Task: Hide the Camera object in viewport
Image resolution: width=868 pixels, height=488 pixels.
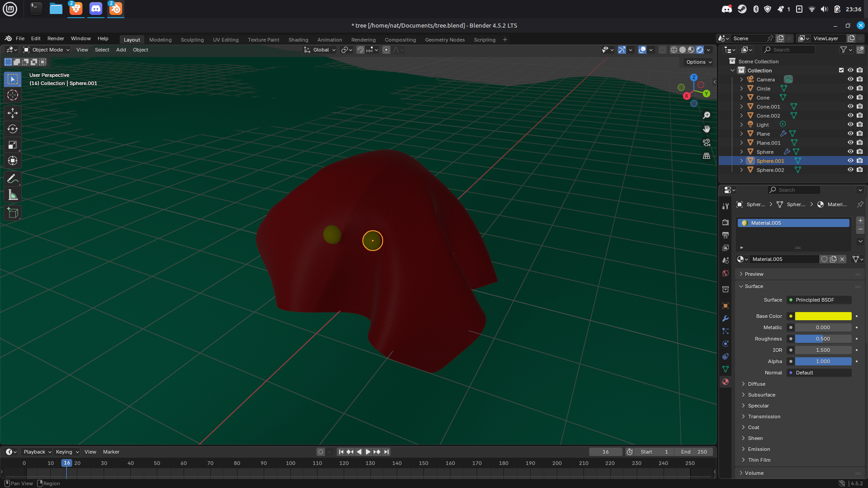Action: (x=850, y=80)
